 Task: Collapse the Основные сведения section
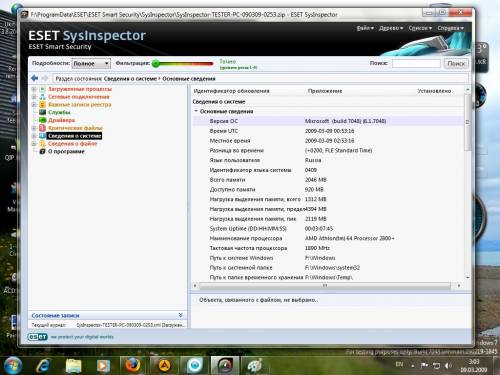click(x=196, y=111)
